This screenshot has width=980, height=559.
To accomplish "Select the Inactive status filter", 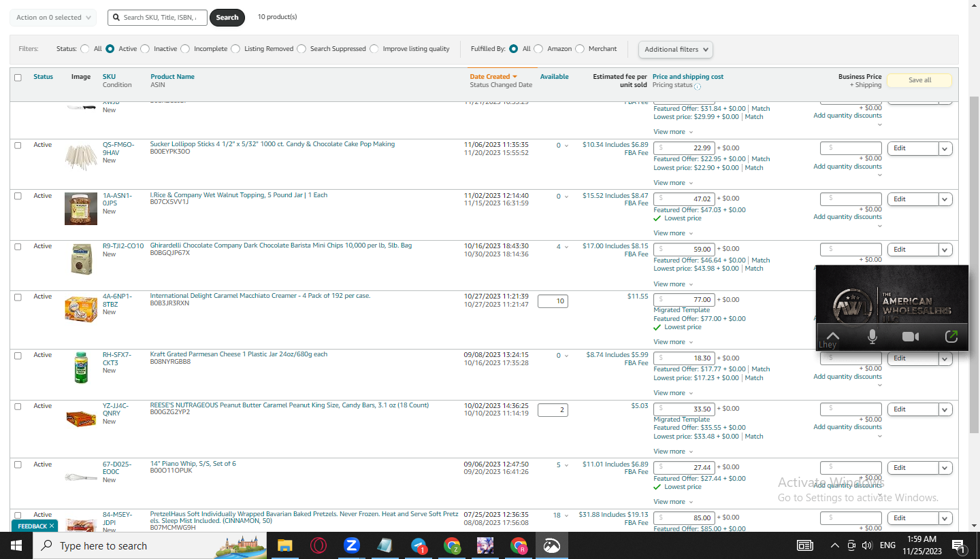I will 145,49.
